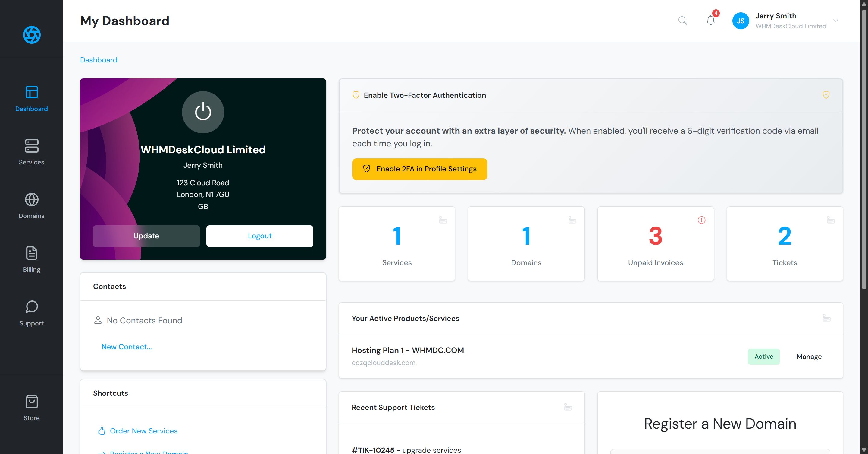Click Manage for Hosting Plan 1
Image resolution: width=868 pixels, height=454 pixels.
pyautogui.click(x=809, y=357)
